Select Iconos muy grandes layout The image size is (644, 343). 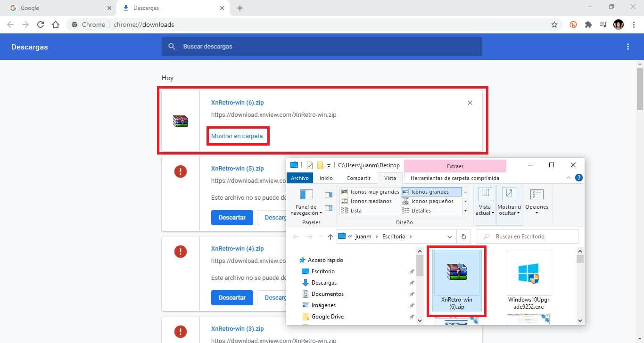tap(370, 192)
